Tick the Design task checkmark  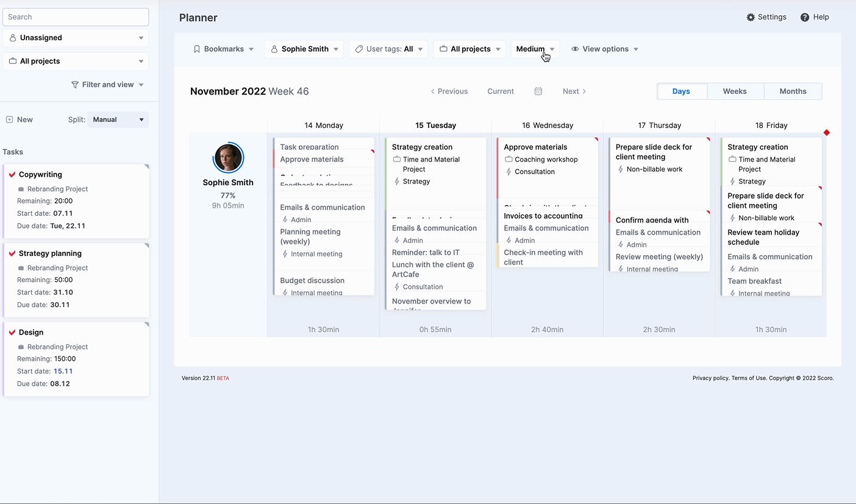[x=12, y=332]
